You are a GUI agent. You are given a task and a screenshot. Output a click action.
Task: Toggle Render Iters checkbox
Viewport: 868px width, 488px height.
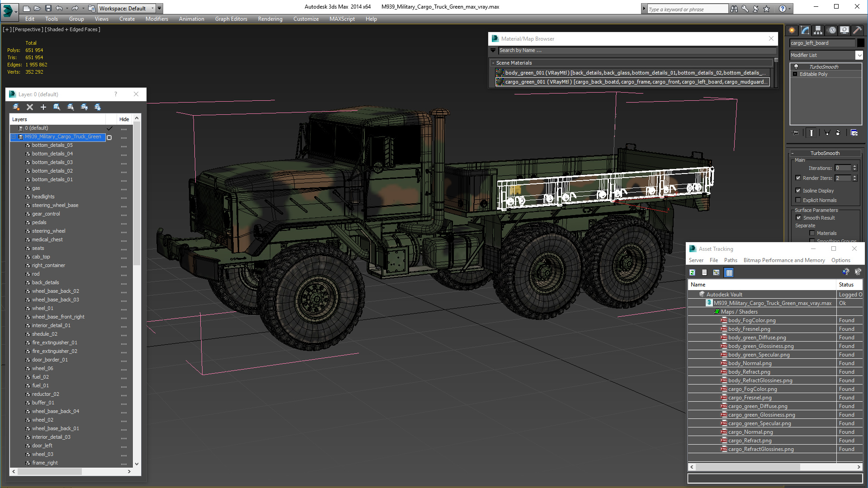click(x=798, y=178)
